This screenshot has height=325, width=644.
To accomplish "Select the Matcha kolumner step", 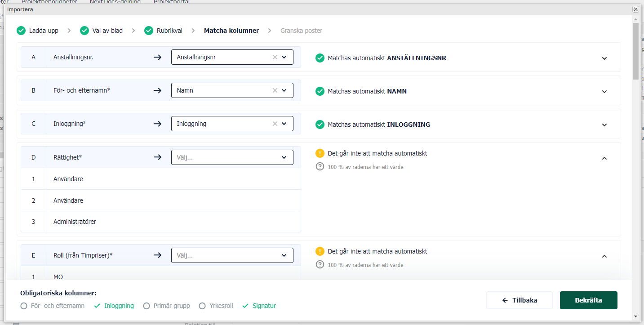I will click(x=231, y=31).
